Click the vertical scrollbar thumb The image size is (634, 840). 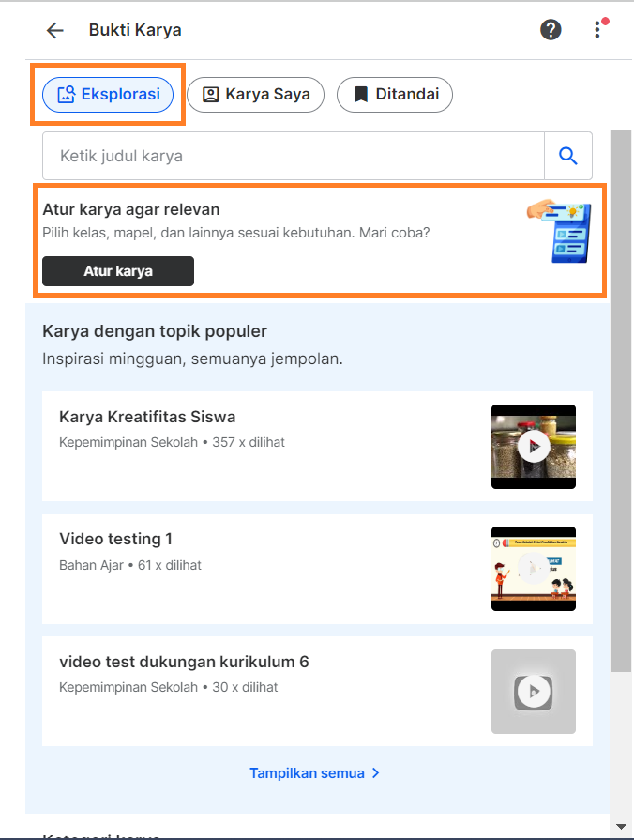click(621, 400)
